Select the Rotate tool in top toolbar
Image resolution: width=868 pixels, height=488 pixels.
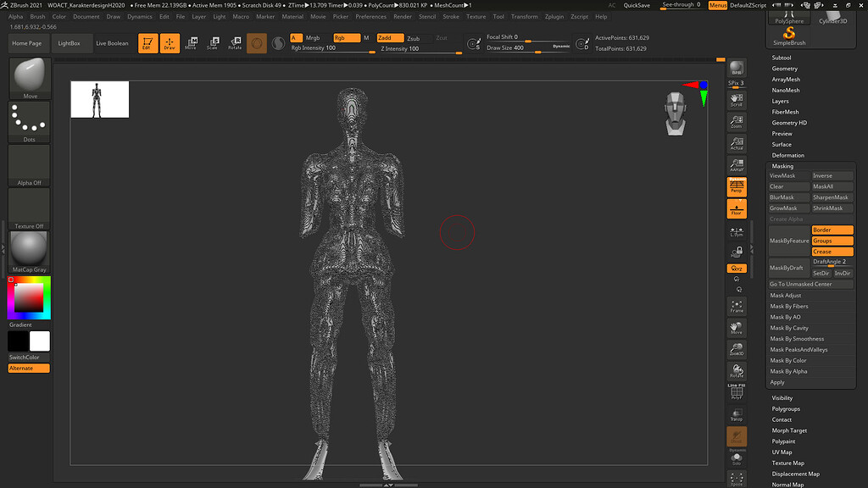click(235, 43)
